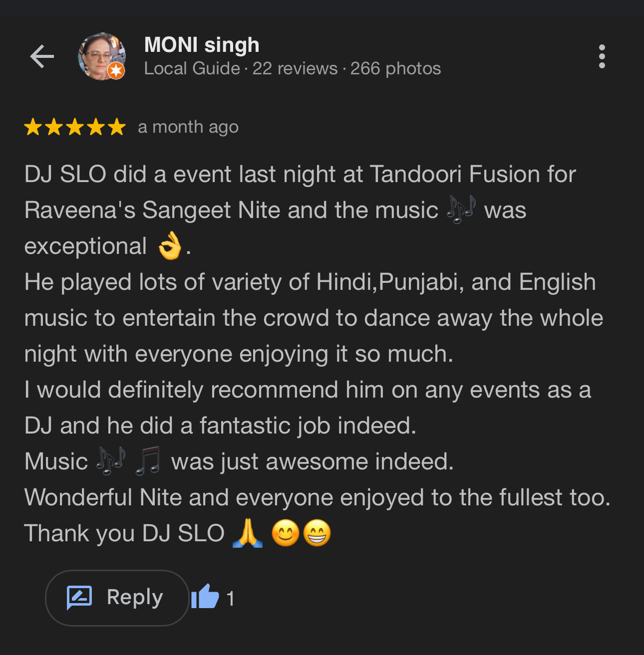The width and height of the screenshot is (644, 655).
Task: Click the Local Guide text
Action: click(x=192, y=68)
